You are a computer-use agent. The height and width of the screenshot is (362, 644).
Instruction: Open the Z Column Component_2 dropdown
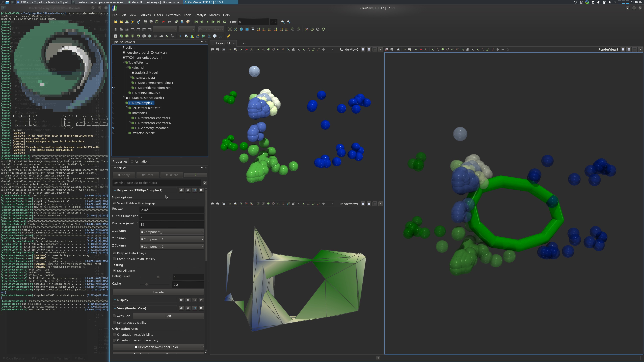pyautogui.click(x=172, y=247)
